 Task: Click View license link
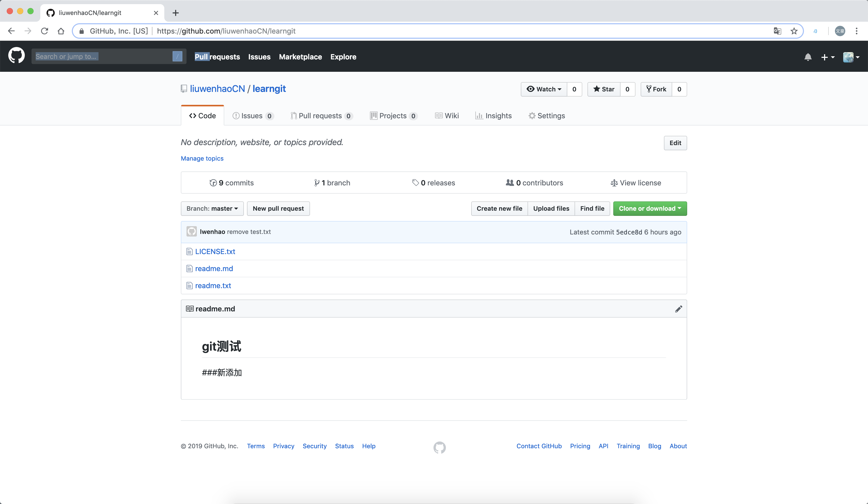tap(636, 183)
